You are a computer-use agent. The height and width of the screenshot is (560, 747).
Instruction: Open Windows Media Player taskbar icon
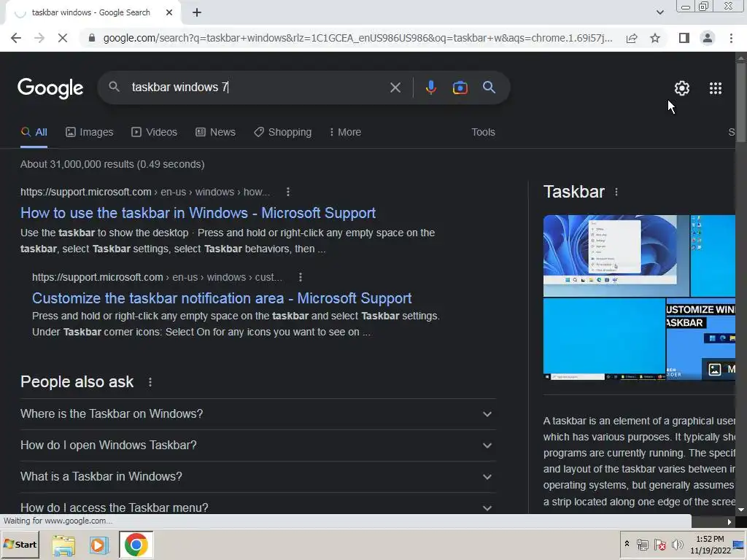[x=98, y=545]
